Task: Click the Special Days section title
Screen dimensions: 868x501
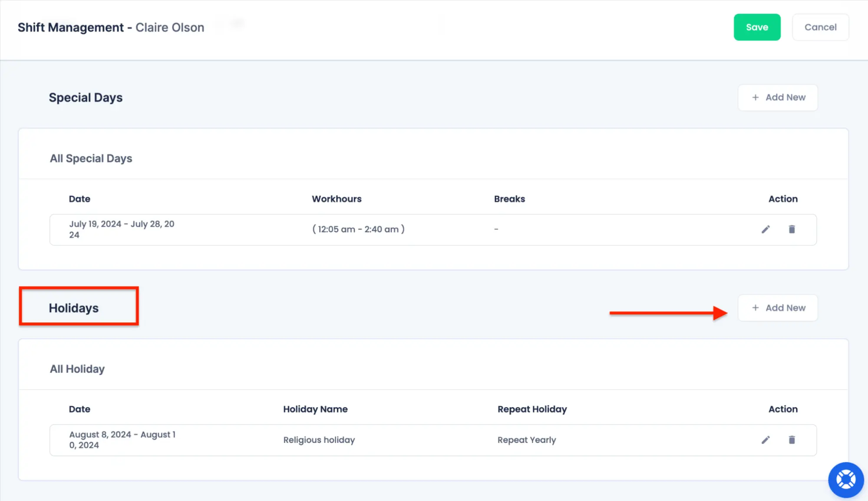Action: click(x=86, y=98)
